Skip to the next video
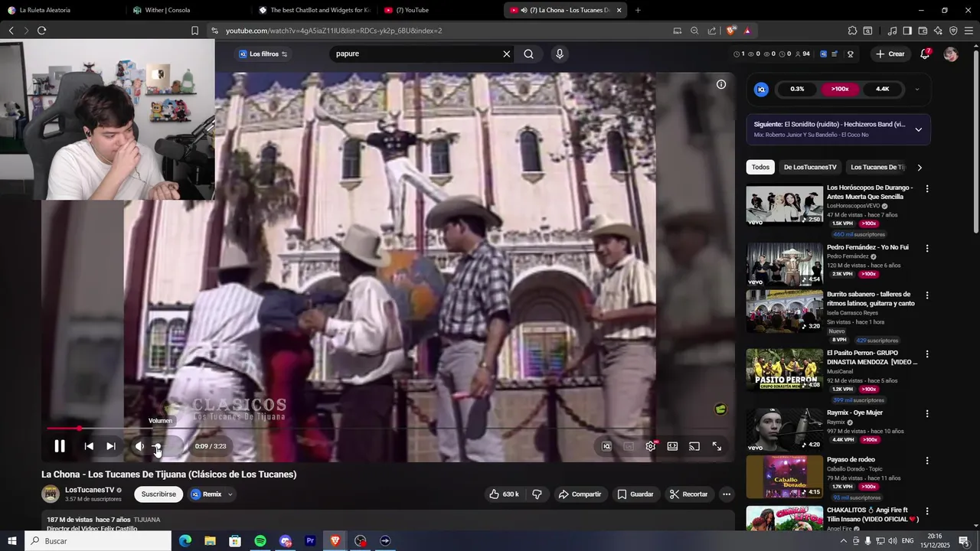 pos(111,446)
